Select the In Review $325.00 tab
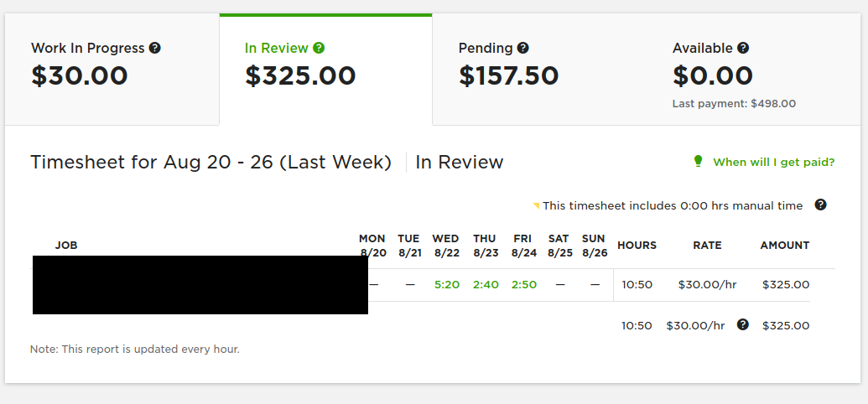 point(325,70)
